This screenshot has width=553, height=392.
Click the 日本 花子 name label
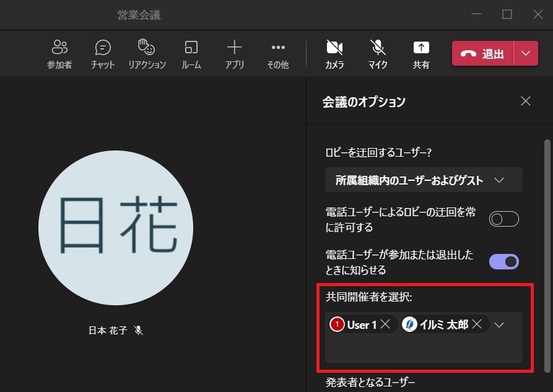pyautogui.click(x=108, y=330)
